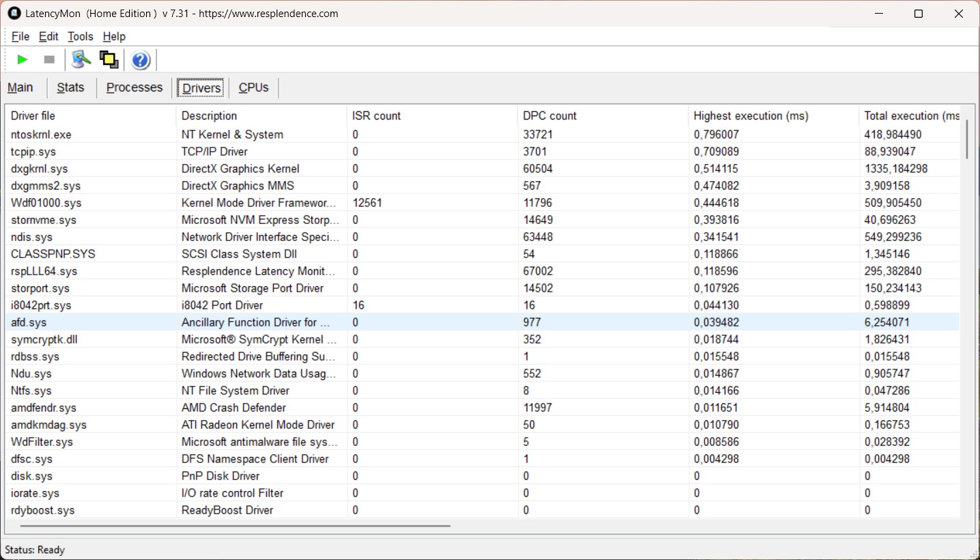
Task: Click the LatencyMon app icon in title bar
Action: (x=14, y=14)
